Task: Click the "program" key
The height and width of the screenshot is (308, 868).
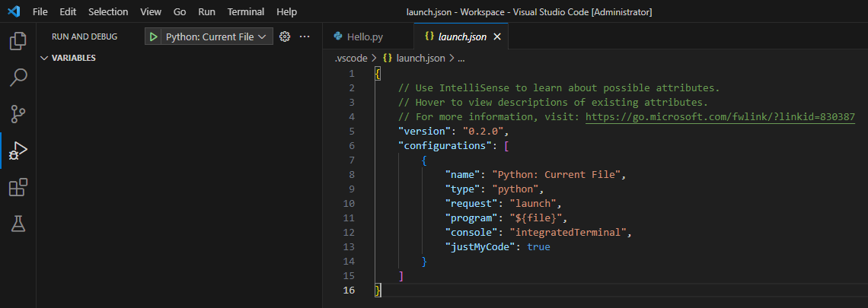Action: coord(471,218)
